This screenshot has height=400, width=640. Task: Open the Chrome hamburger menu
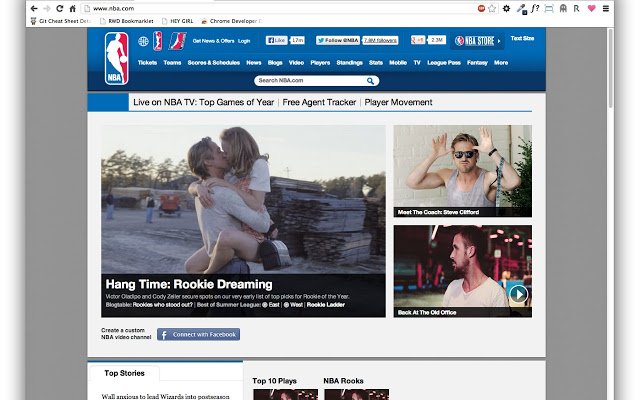tap(606, 8)
